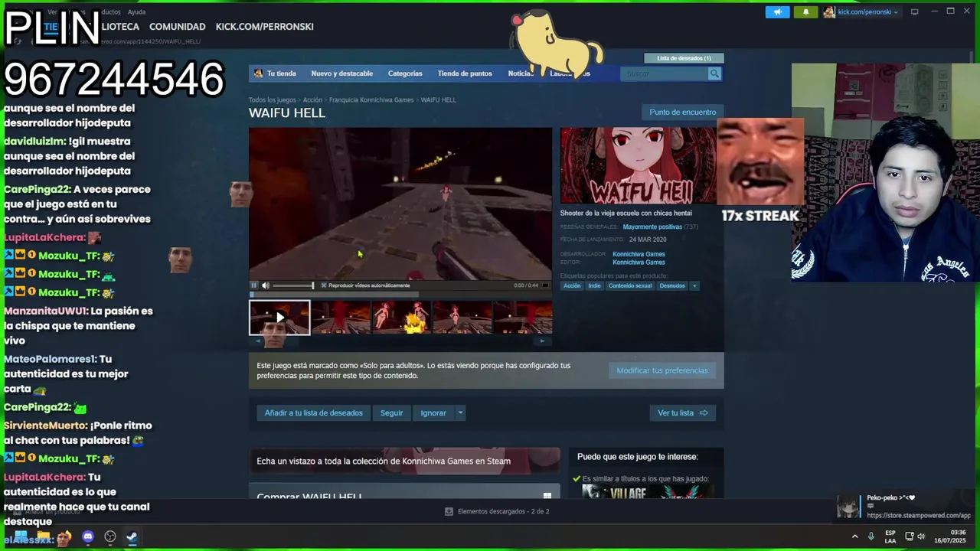980x551 pixels.
Task: Click the tray microphone icon
Action: pyautogui.click(x=871, y=537)
